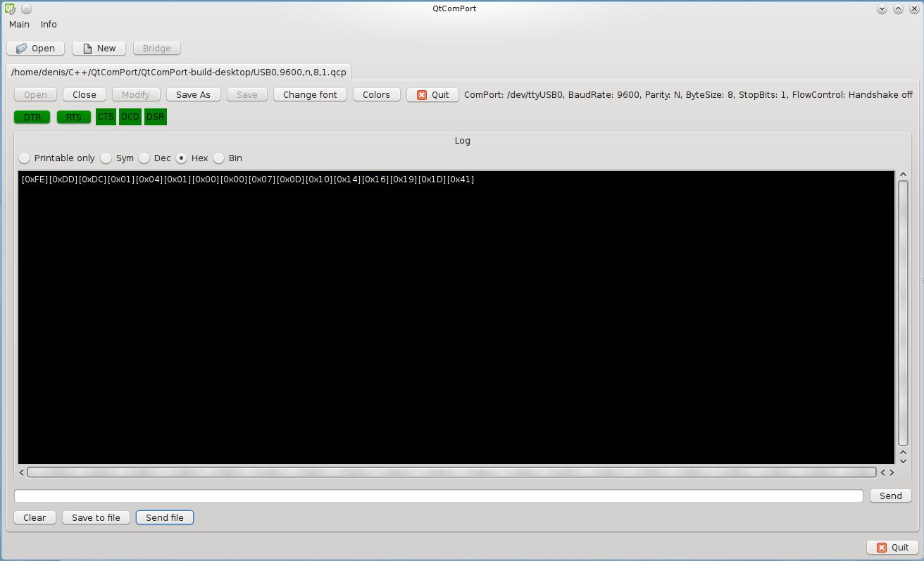This screenshot has height=561, width=924.
Task: Click the ComPort settings status text
Action: point(688,94)
